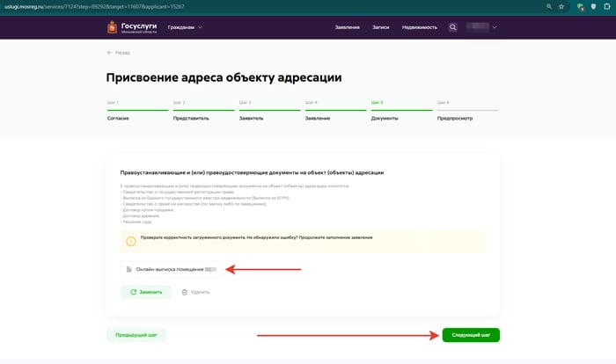Viewport: 616px width, 364px height.
Task: Click the green browser extension icon
Action: (580, 7)
